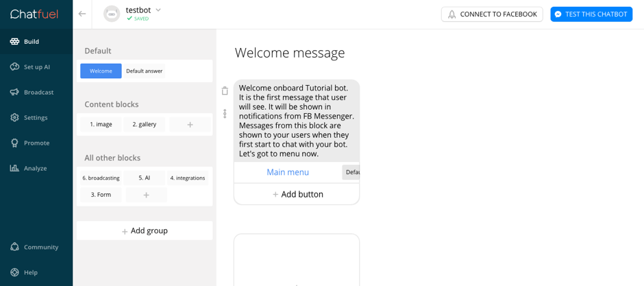Click Add group button
The height and width of the screenshot is (286, 644).
145,231
